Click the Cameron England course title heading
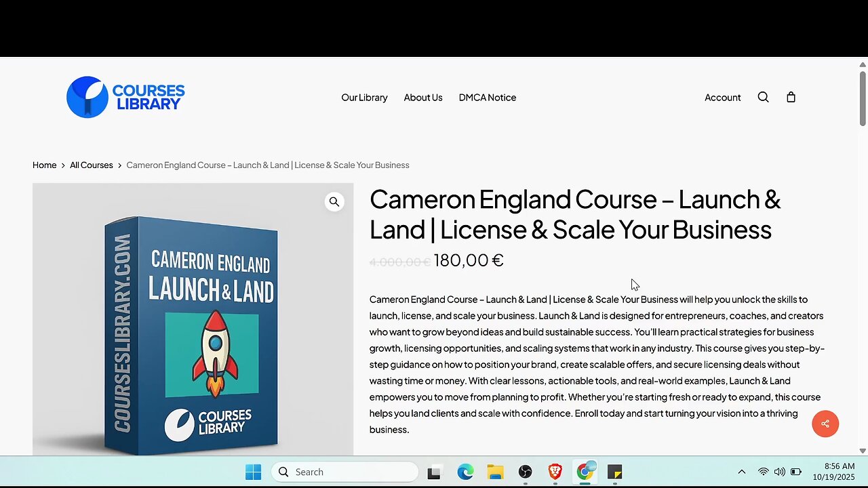This screenshot has width=868, height=488. pos(575,214)
